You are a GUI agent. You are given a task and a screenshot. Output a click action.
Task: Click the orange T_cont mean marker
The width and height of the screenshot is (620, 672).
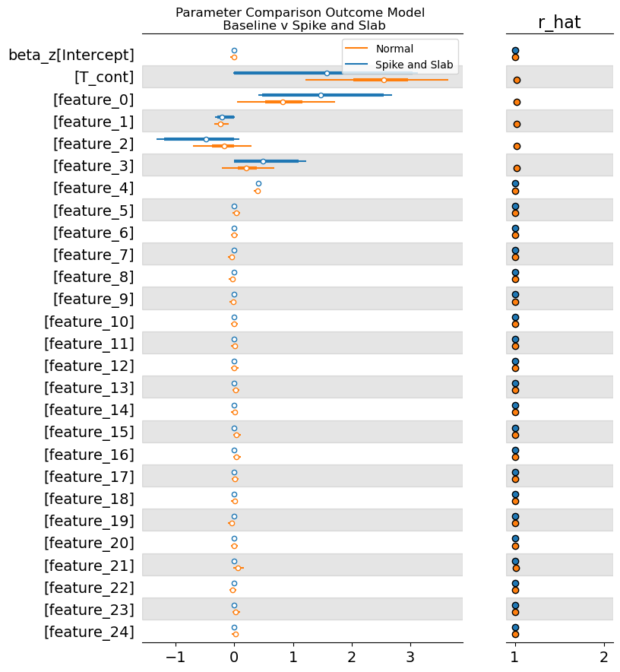tap(384, 80)
